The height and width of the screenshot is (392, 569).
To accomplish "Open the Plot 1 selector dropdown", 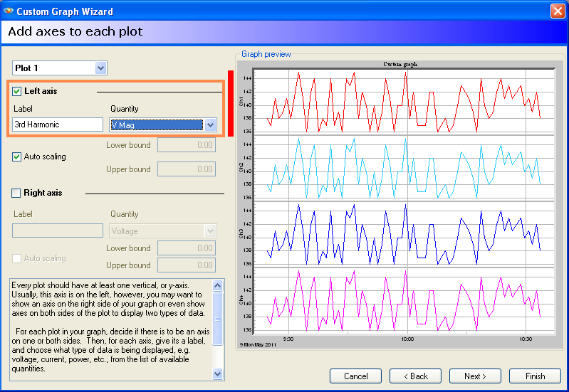I will point(100,68).
